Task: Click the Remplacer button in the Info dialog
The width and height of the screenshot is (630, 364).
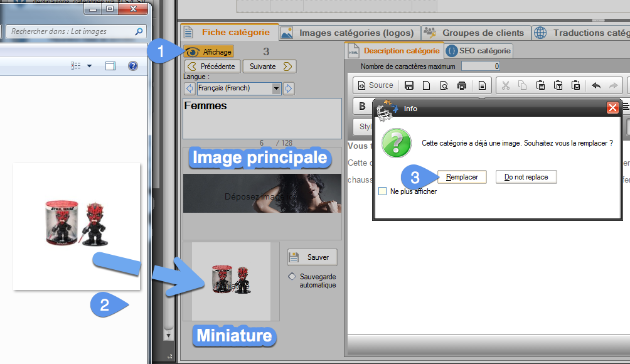Action: pyautogui.click(x=462, y=177)
